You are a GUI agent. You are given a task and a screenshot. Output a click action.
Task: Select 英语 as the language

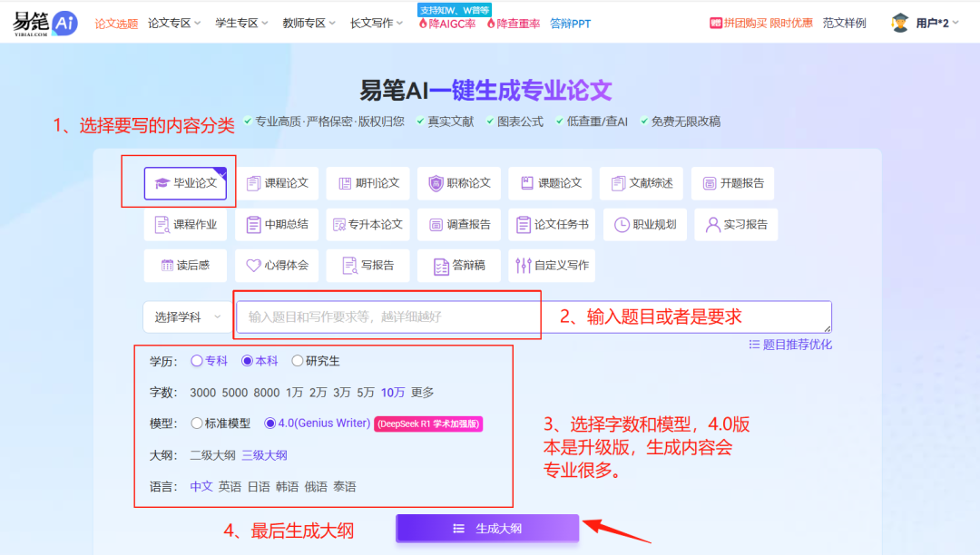(x=230, y=486)
